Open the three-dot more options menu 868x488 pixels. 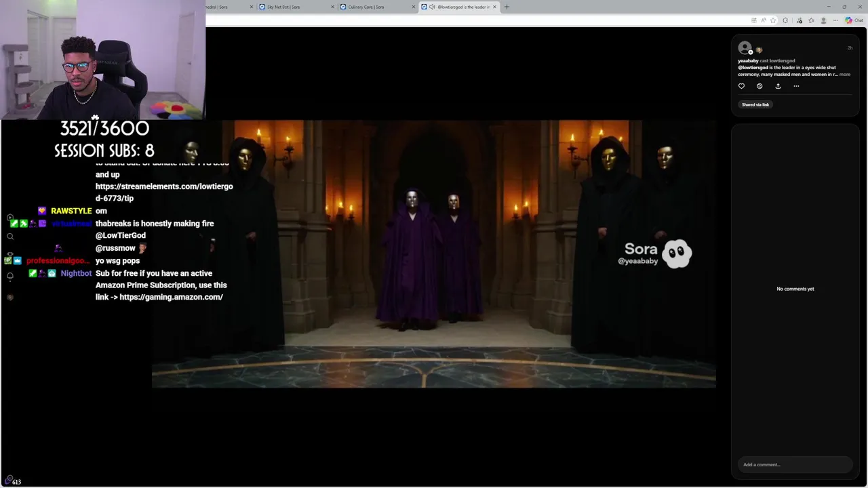pyautogui.click(x=796, y=86)
